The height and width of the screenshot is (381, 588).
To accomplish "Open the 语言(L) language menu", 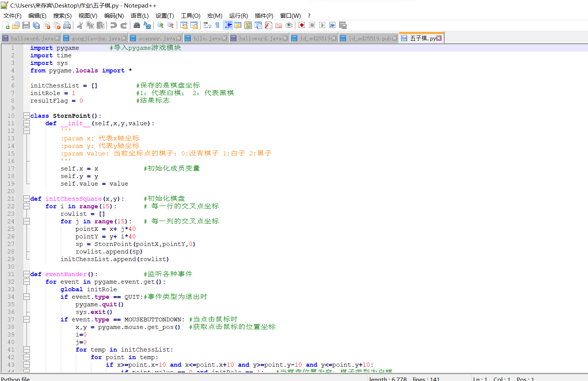I will coord(140,15).
